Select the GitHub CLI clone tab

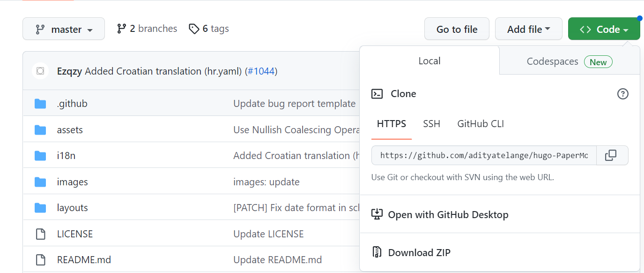[x=481, y=124]
